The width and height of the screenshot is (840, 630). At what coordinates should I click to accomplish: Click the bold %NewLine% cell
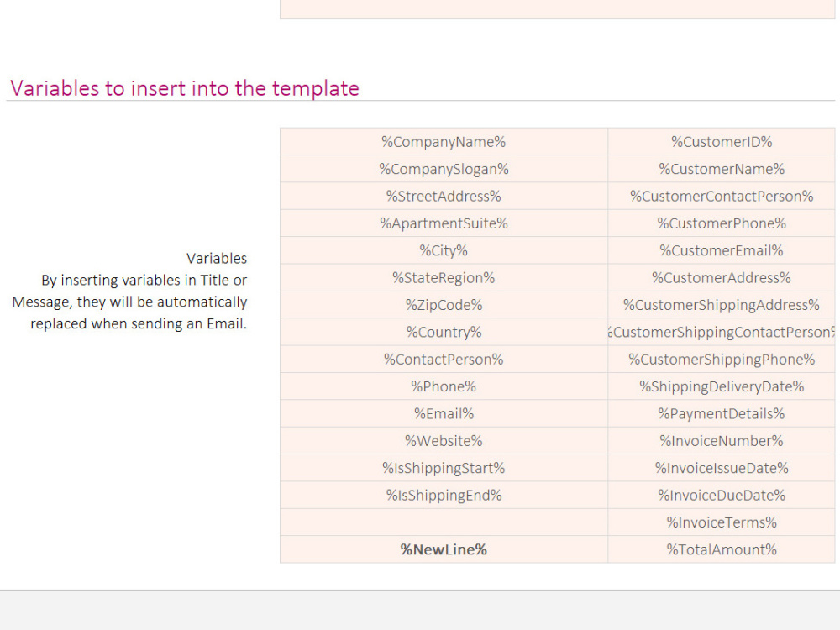[444, 549]
